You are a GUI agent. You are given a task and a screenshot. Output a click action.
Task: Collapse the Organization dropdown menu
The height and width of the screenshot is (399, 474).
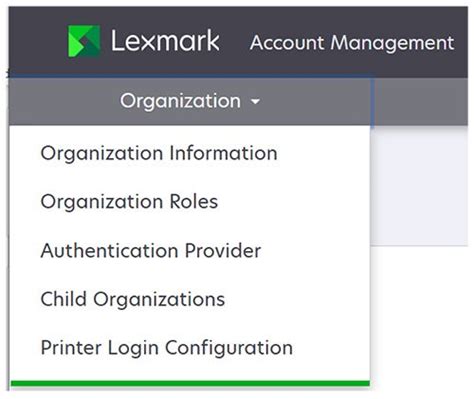pyautogui.click(x=190, y=101)
